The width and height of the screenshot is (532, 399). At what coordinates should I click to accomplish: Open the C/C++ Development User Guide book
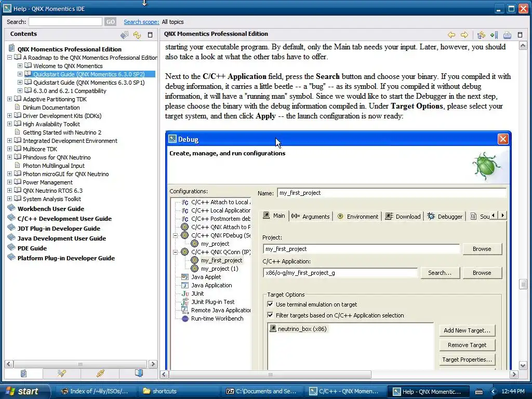64,219
